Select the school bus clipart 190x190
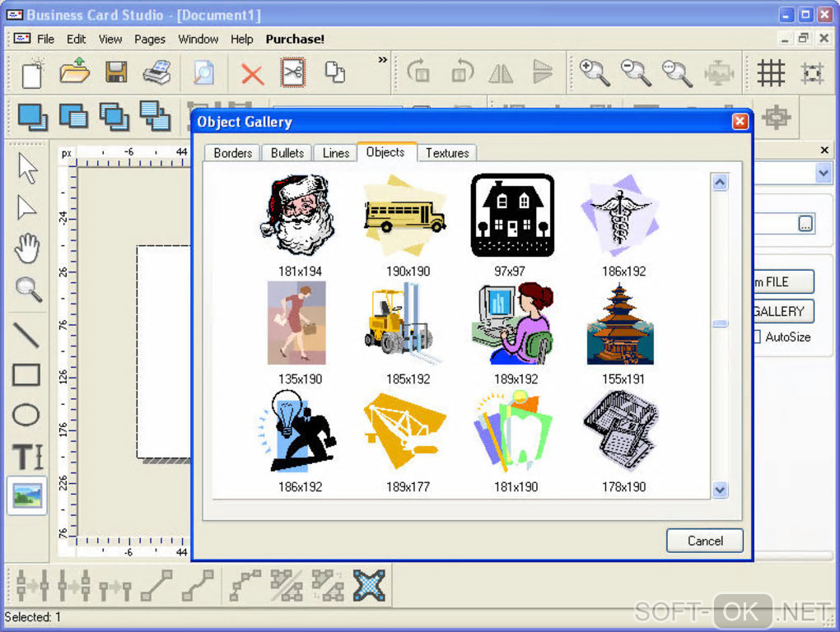 405,215
